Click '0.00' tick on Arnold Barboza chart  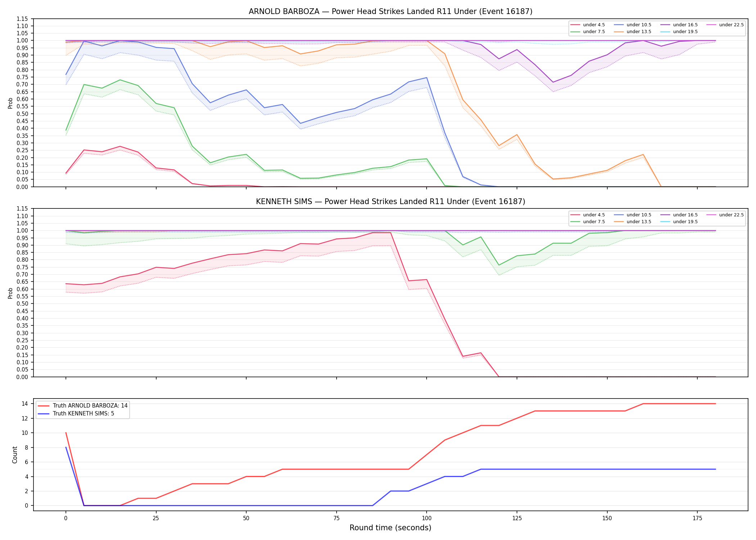tap(22, 187)
